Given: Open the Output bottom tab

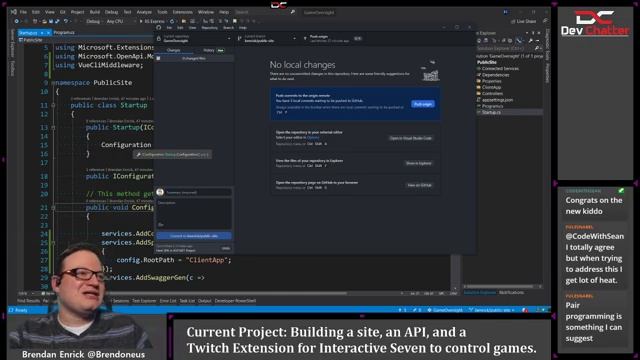Looking at the screenshot, I should point(204,301).
